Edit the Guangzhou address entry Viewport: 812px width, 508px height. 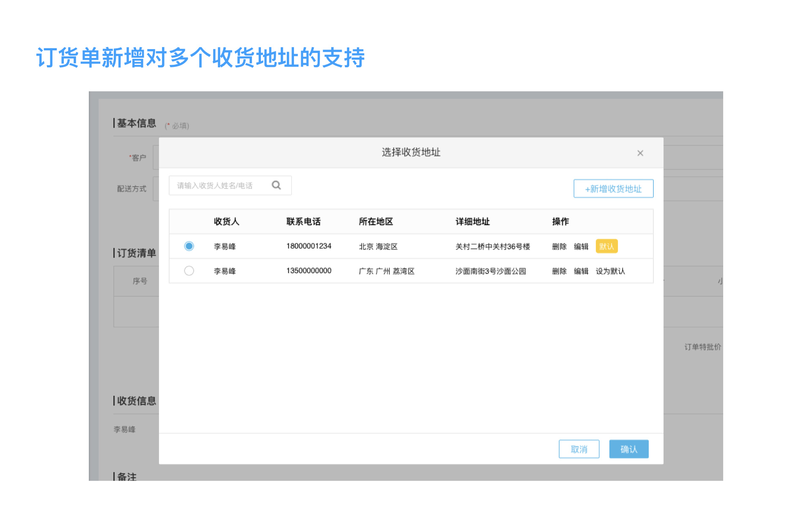tap(581, 271)
